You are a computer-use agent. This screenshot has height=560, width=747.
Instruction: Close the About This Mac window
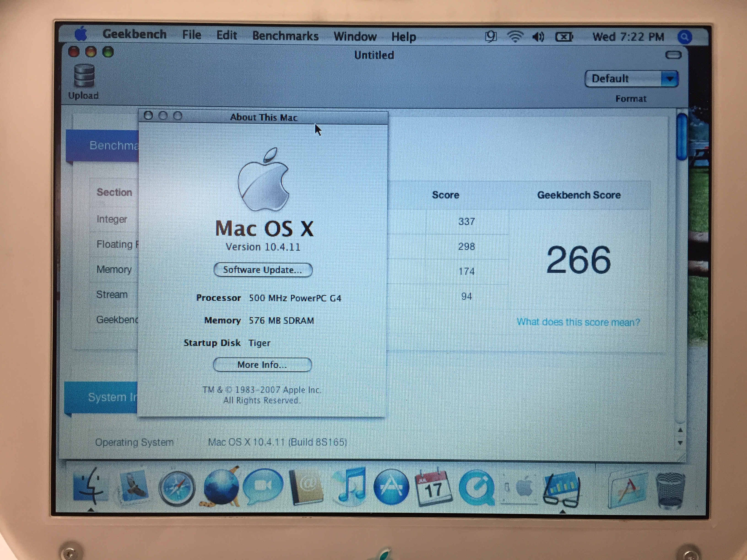(148, 116)
